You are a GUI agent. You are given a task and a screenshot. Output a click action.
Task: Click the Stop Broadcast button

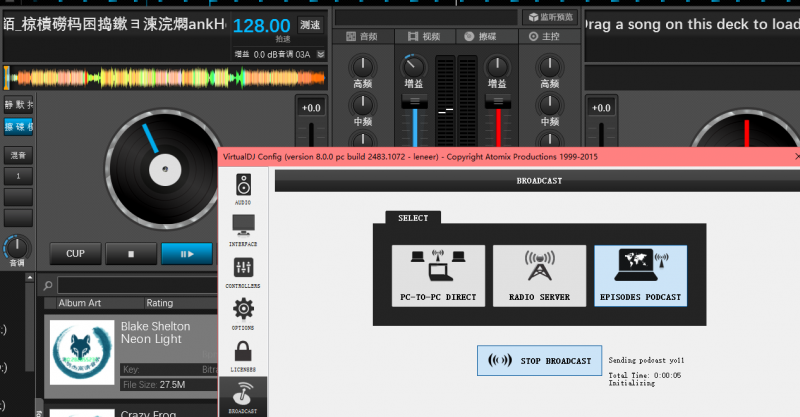point(539,361)
